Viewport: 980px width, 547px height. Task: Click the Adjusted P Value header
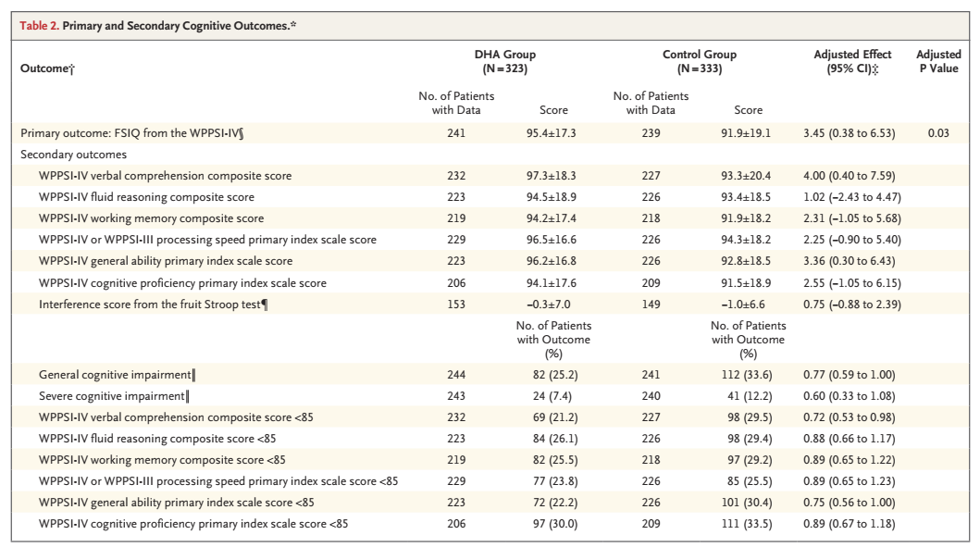click(x=938, y=61)
